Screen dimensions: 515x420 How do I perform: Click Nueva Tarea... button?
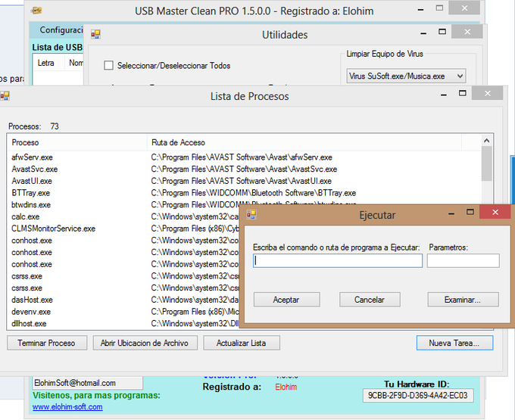tap(454, 343)
